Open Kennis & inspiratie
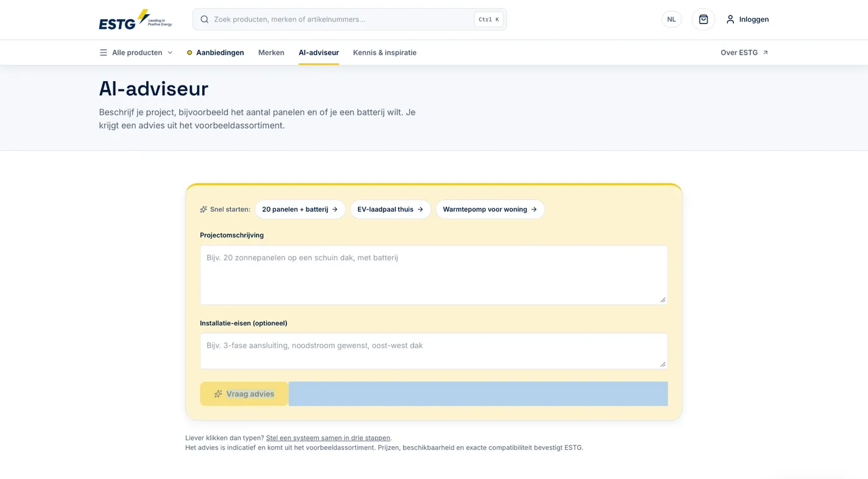The height and width of the screenshot is (479, 868). [x=384, y=53]
